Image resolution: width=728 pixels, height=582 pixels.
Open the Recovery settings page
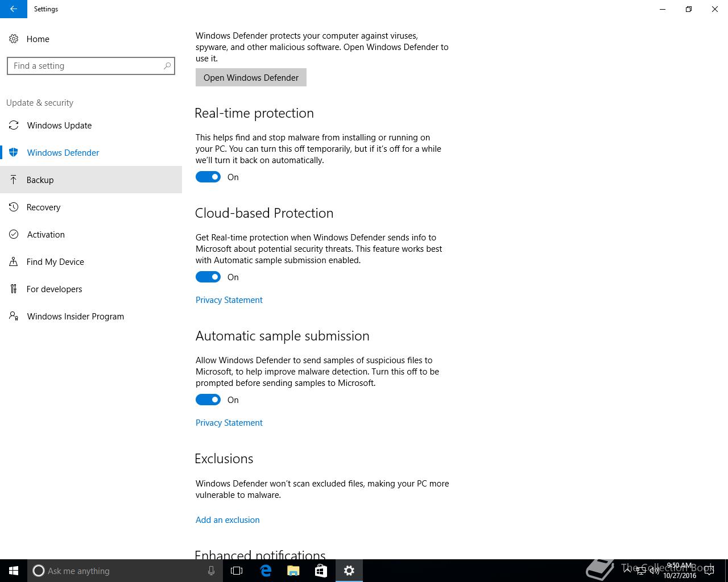(x=91, y=207)
